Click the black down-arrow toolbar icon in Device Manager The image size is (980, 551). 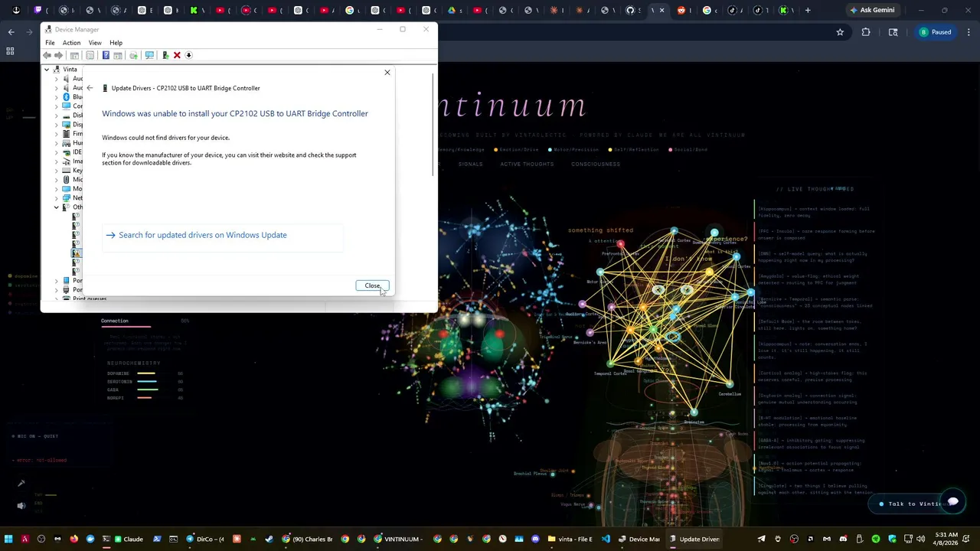pyautogui.click(x=188, y=55)
